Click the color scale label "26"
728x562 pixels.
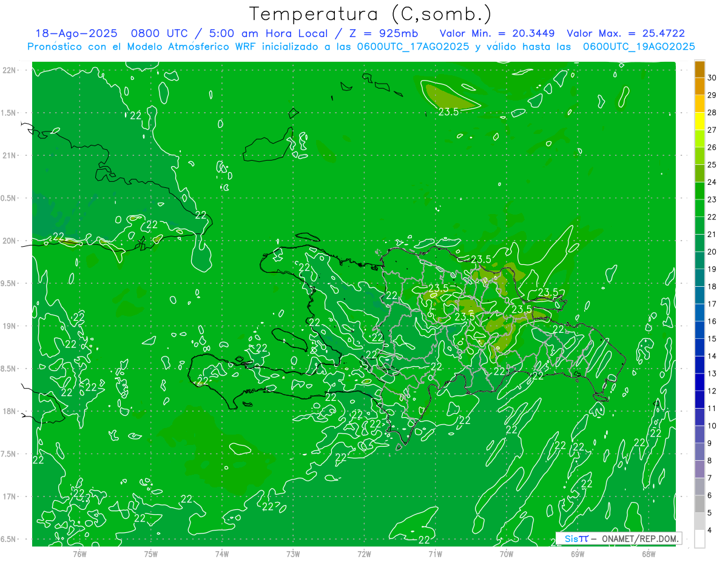coord(712,147)
